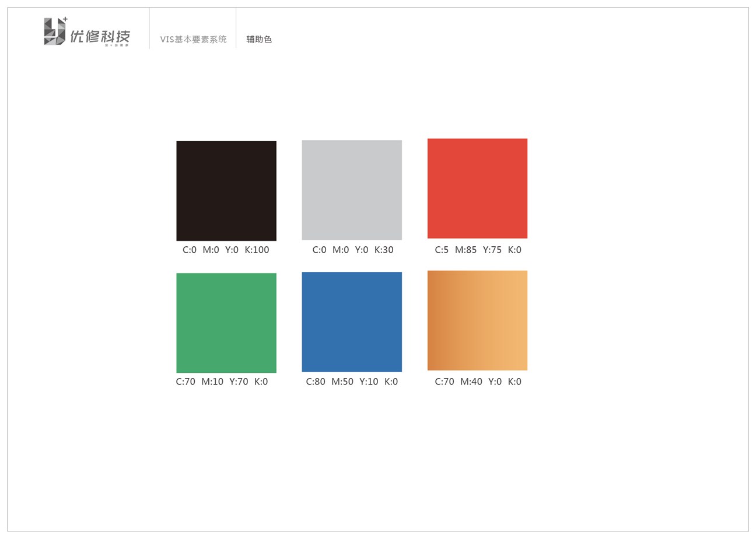Click the M:40 value under orange swatch
Screen dimensions: 756x539
click(x=471, y=381)
